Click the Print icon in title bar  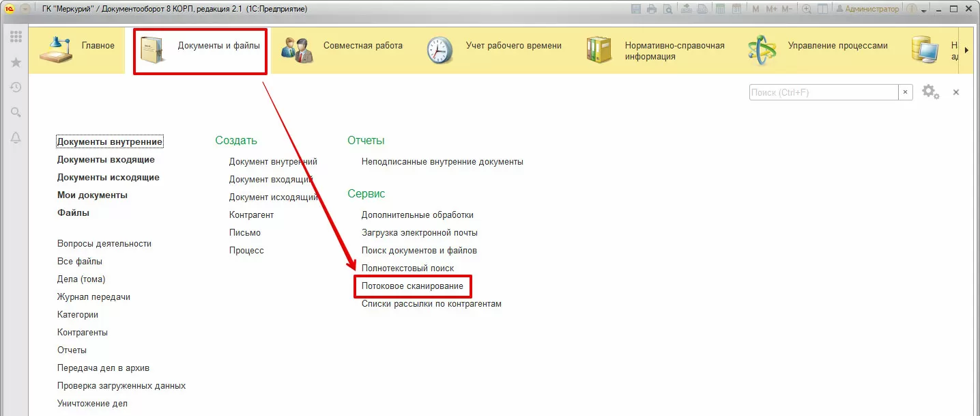click(x=652, y=9)
